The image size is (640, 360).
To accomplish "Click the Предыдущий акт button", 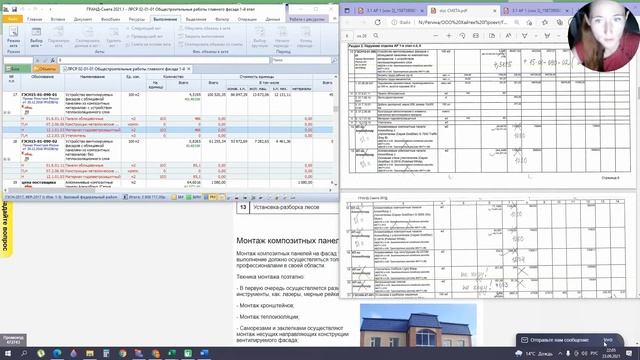I will [144, 36].
